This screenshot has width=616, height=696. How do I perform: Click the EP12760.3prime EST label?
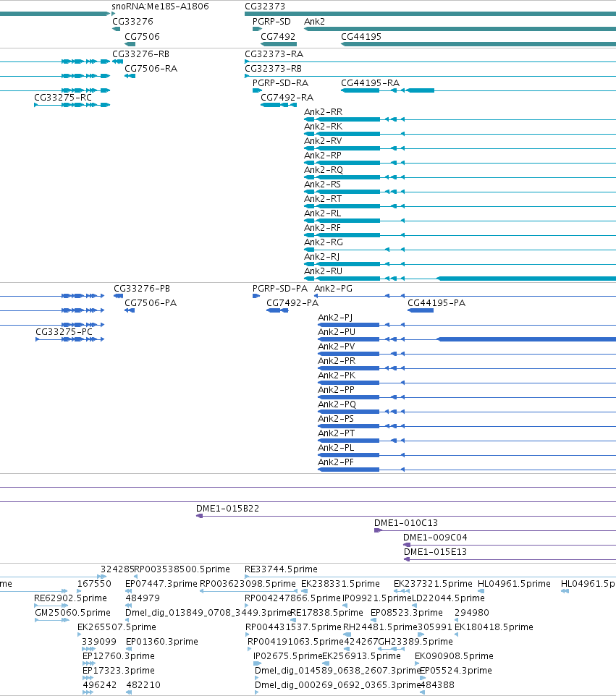pos(119,655)
